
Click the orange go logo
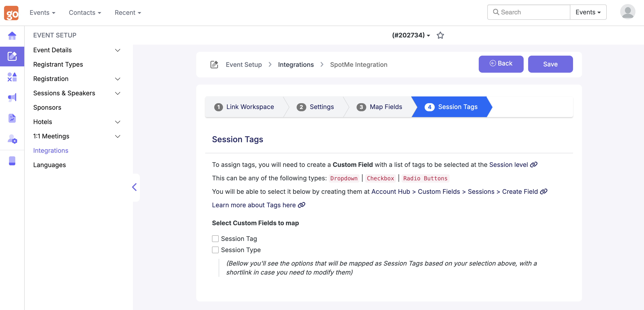click(x=11, y=13)
